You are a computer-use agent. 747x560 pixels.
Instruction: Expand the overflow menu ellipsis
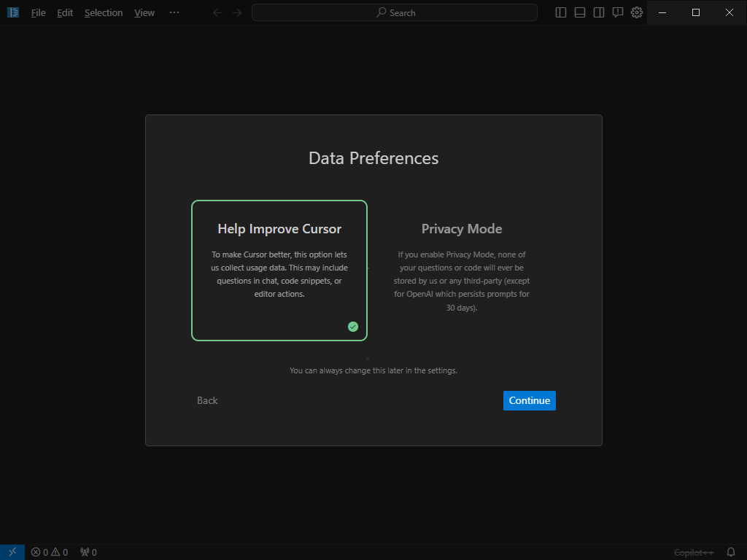click(x=174, y=12)
